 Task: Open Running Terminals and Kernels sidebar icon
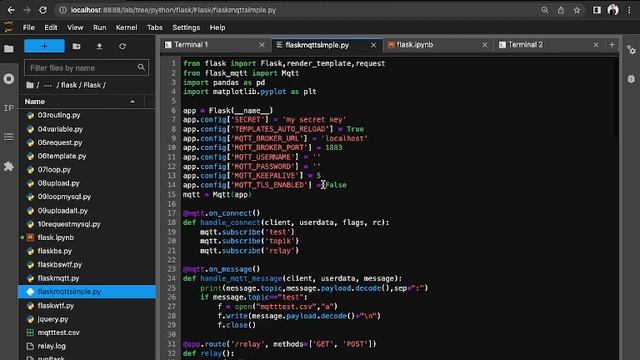pyautogui.click(x=9, y=79)
